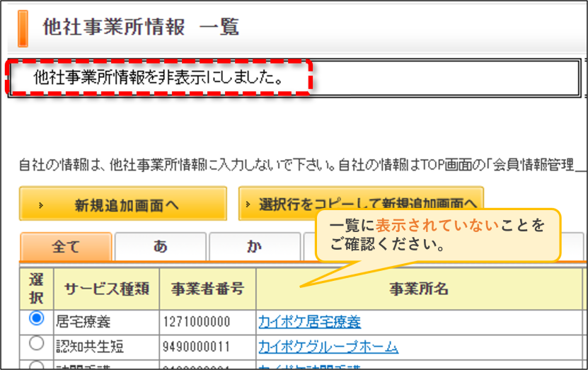Click the 事業所名 column header
Screen dimensions: 588x370
419,289
